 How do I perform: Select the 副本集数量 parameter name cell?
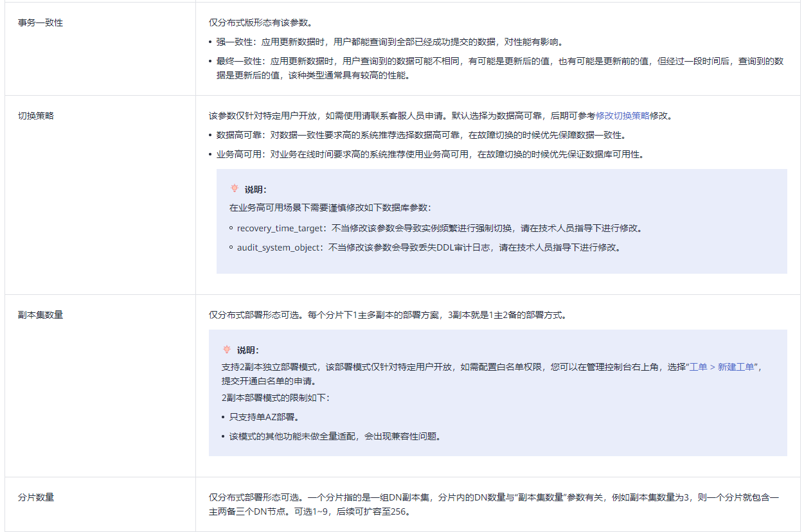point(100,386)
